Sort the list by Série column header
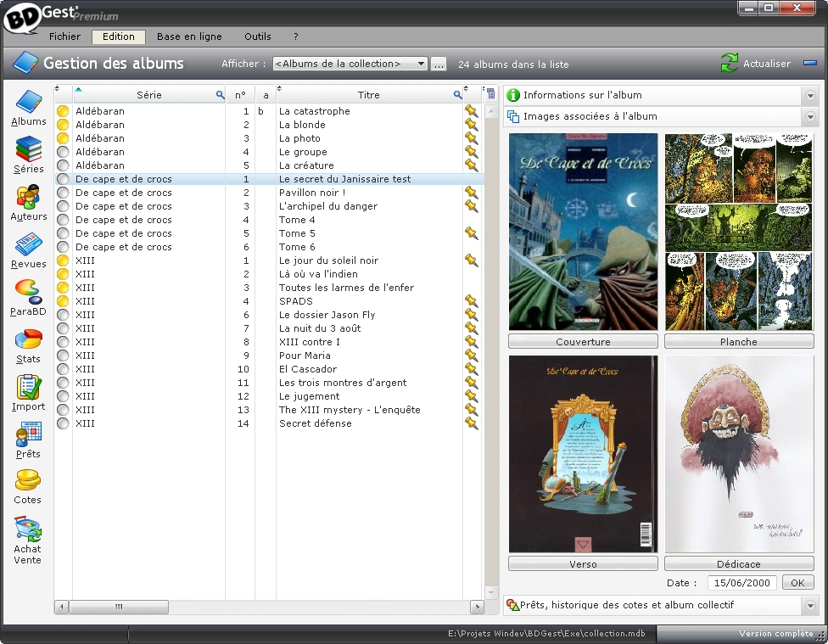 point(149,94)
